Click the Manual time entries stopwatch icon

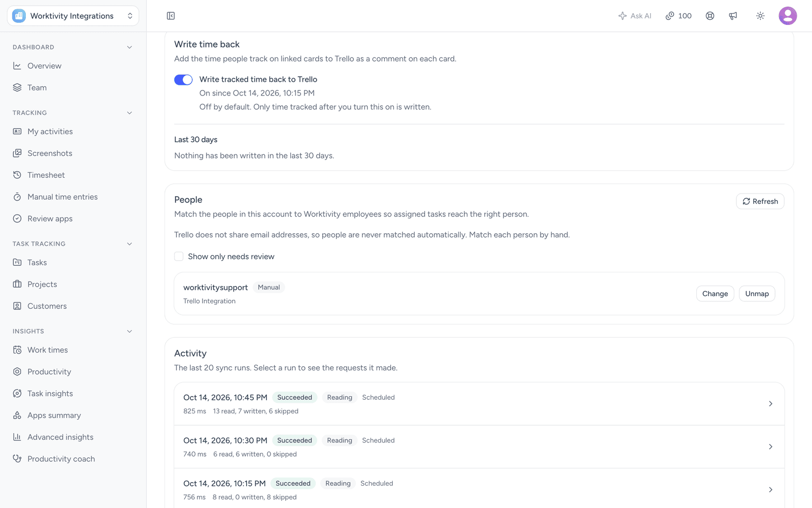click(17, 197)
